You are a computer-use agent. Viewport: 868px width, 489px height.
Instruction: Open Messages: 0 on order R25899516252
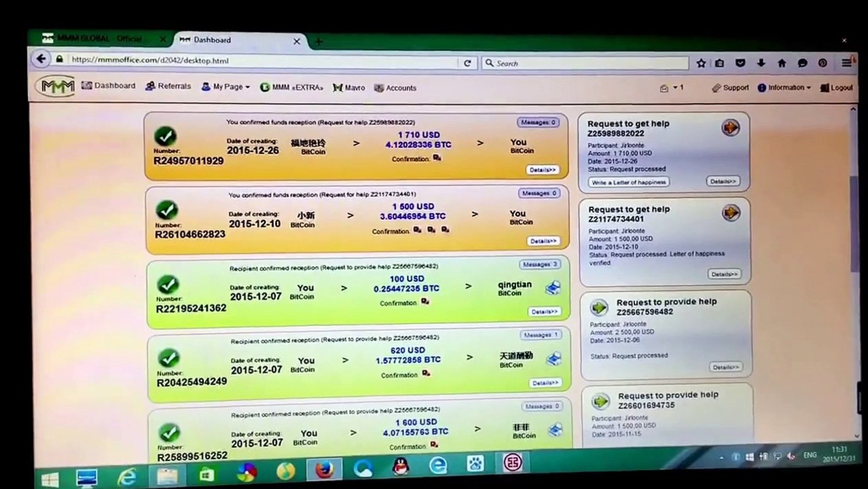point(543,406)
